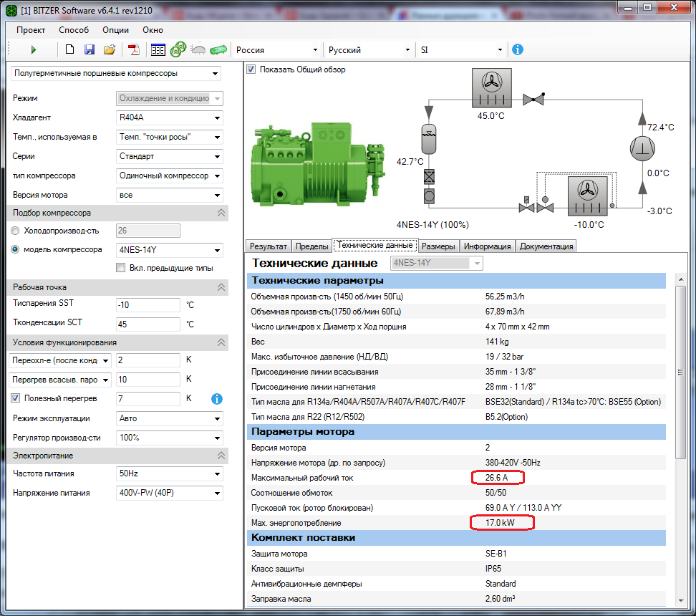Screen dimensions: 696x616
Task: Click the filter drier symbol in diagram
Action: pyautogui.click(x=429, y=177)
